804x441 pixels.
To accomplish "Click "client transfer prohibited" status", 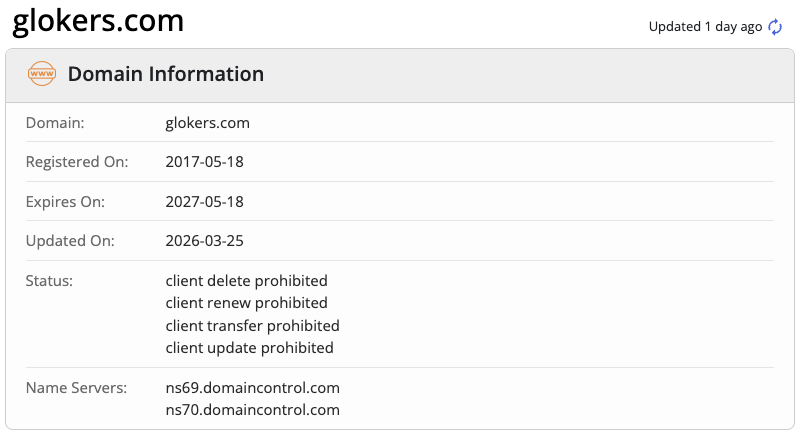I will [x=252, y=326].
